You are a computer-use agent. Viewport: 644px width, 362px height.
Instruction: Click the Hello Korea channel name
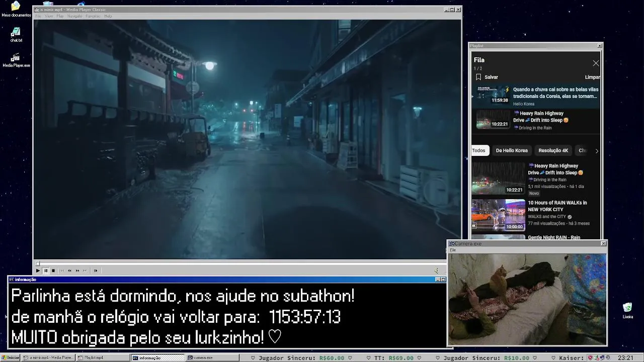pos(524,104)
